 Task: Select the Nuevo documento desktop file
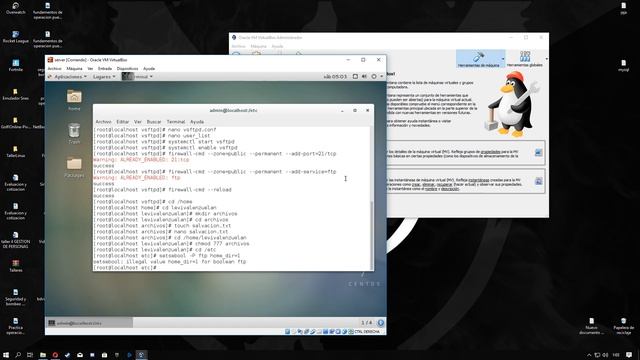[x=591, y=325]
